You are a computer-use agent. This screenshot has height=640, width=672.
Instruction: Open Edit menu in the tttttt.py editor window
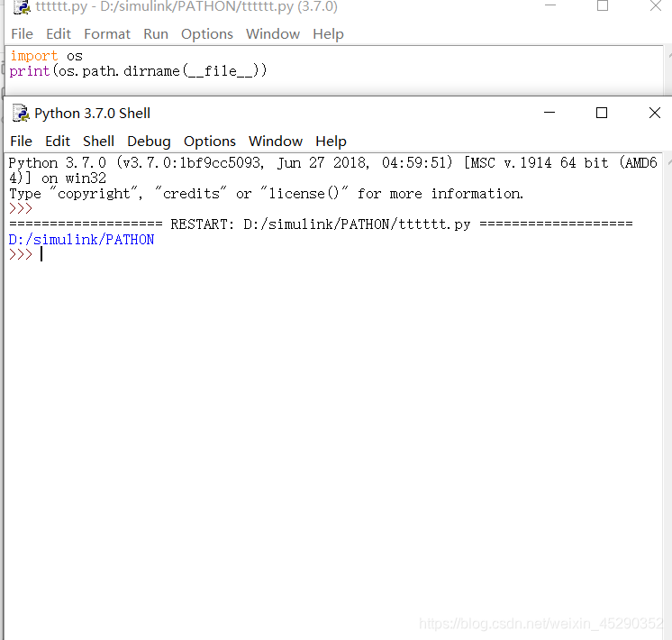[x=59, y=34]
